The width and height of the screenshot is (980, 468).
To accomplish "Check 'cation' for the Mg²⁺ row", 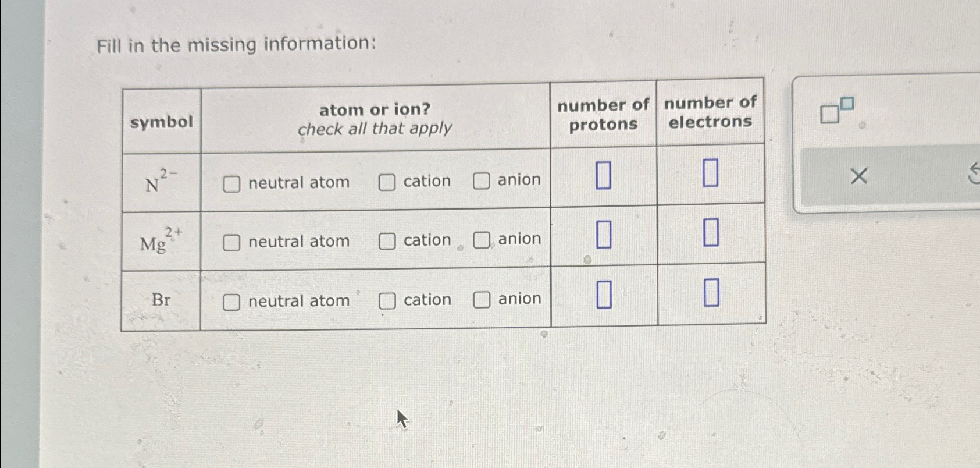I will (x=386, y=242).
